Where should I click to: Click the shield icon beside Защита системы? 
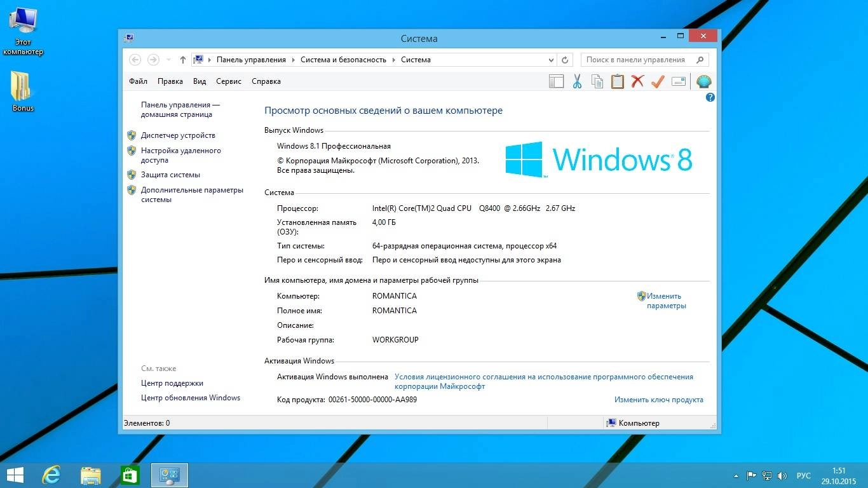click(x=132, y=175)
